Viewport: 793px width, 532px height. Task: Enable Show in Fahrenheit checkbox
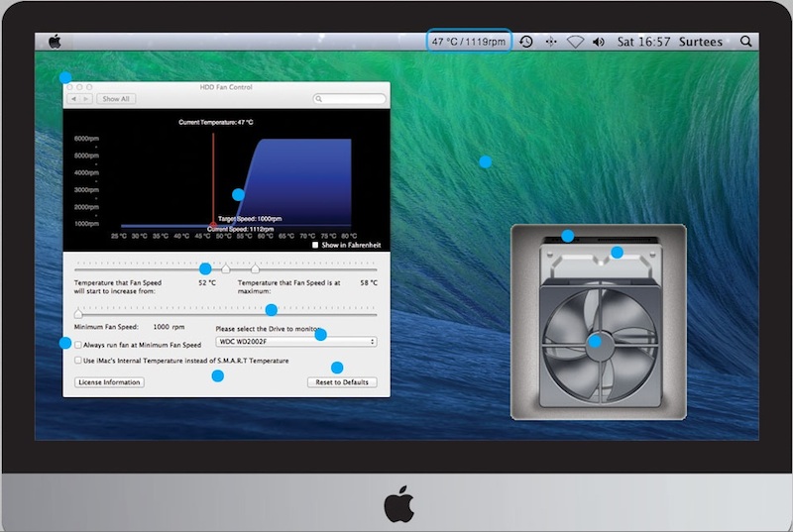(x=315, y=245)
